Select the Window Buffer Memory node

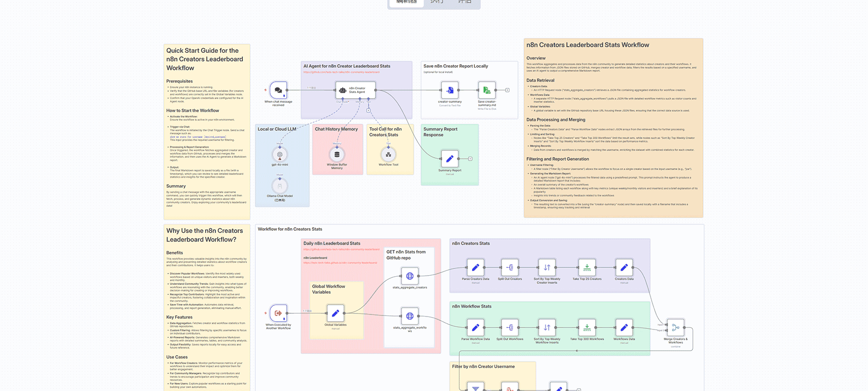pos(337,154)
